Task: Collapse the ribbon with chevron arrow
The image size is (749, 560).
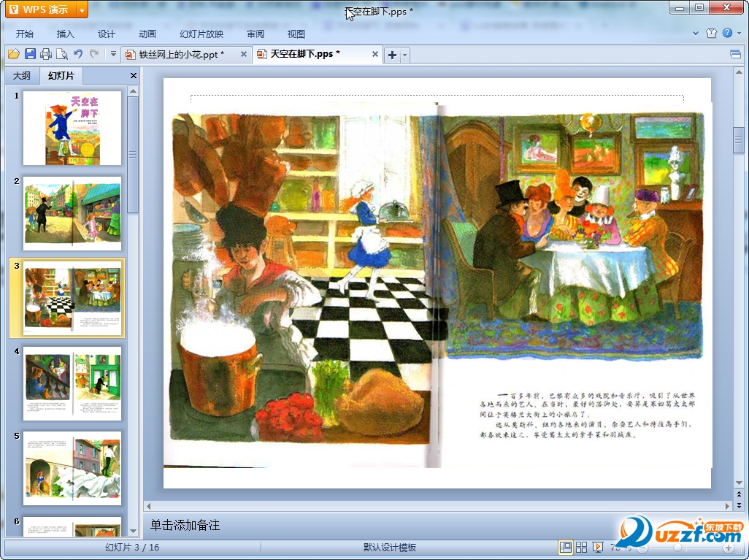Action: [696, 33]
